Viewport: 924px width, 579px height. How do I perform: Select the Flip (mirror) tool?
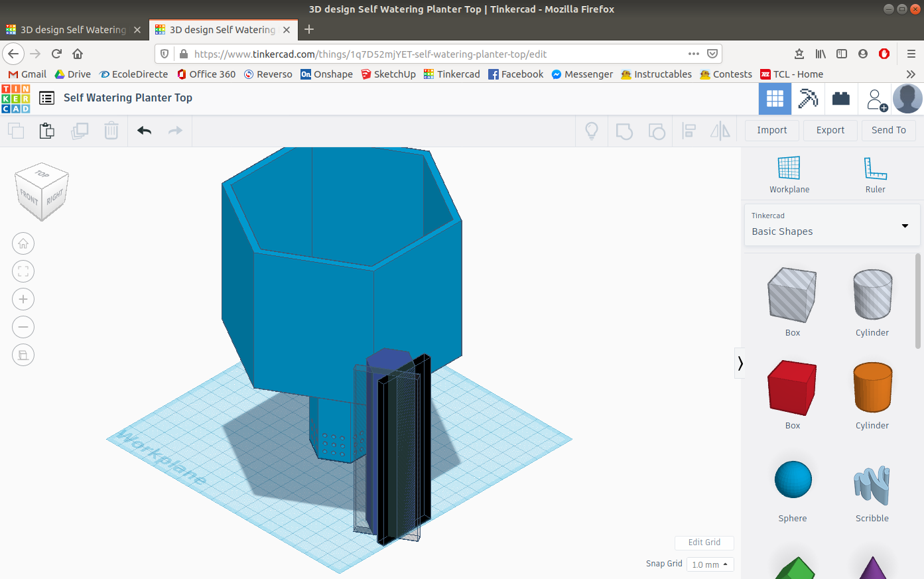point(720,131)
